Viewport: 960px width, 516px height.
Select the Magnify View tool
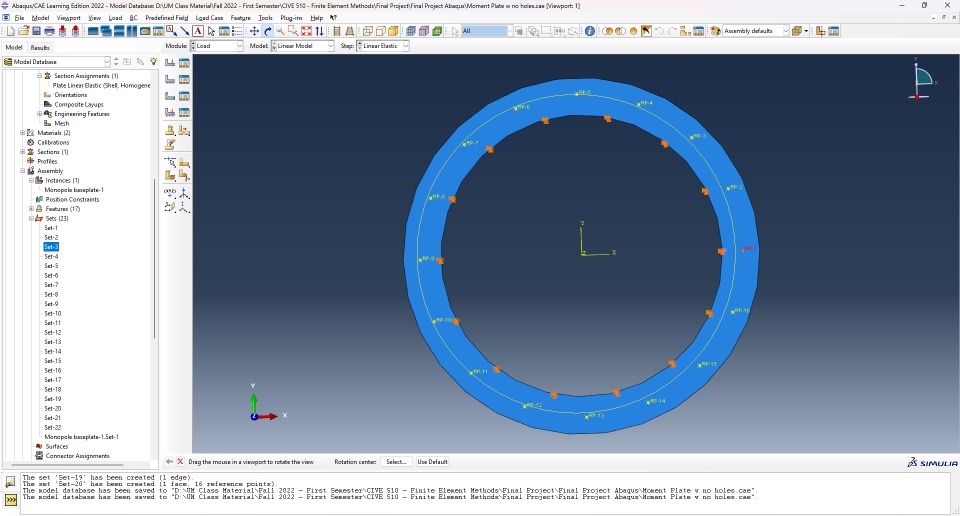(280, 31)
